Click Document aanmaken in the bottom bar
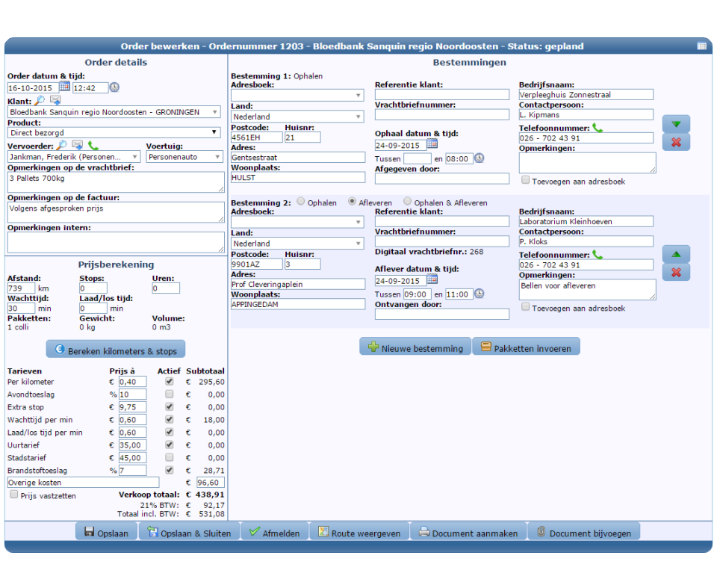717x588 pixels. click(x=468, y=532)
